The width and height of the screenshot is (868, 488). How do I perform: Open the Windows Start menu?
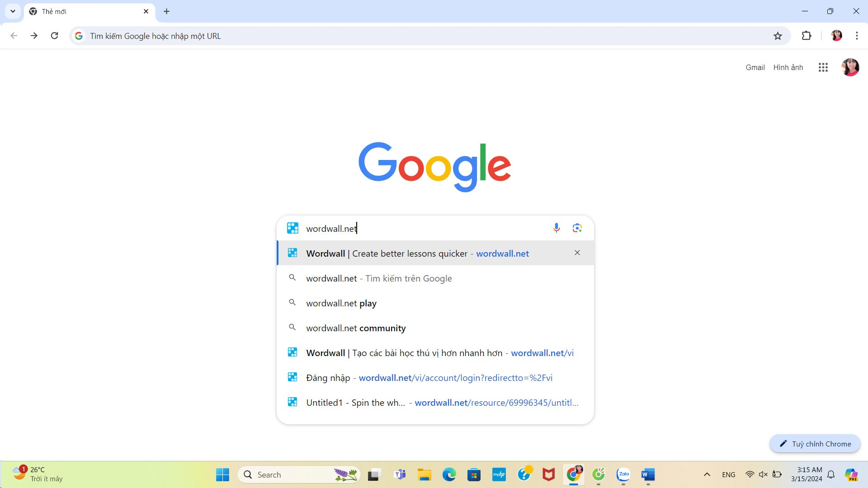click(x=222, y=474)
